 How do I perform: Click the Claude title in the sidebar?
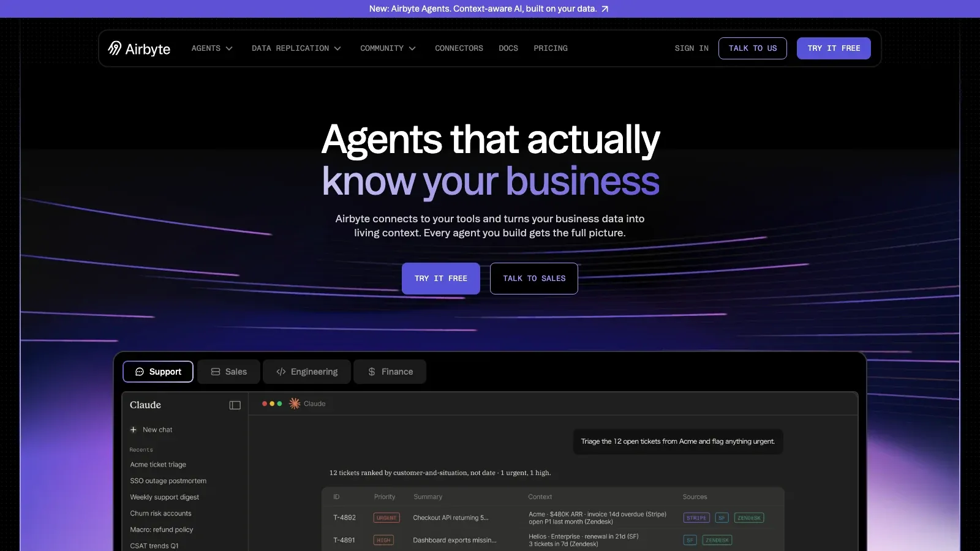[x=145, y=405]
